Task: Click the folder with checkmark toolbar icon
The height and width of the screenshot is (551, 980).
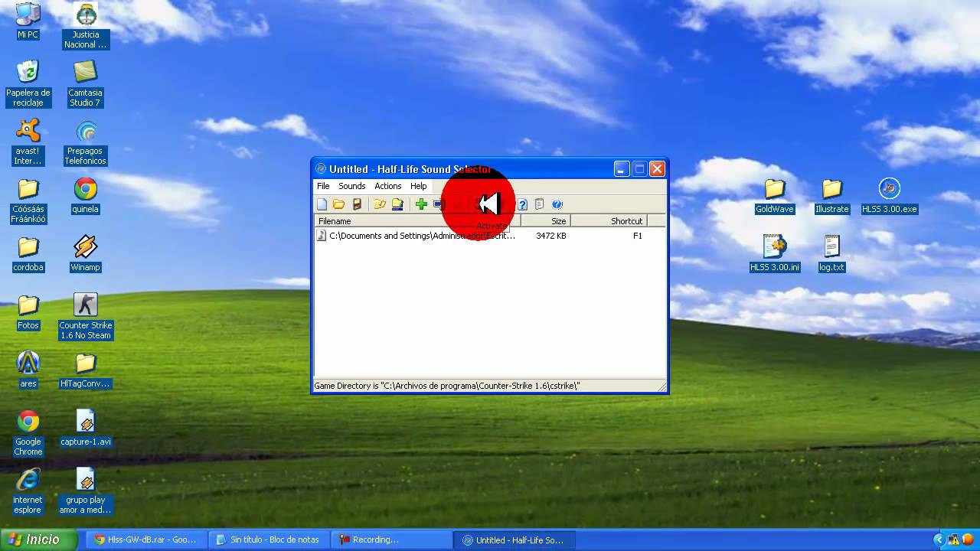Action: (380, 204)
